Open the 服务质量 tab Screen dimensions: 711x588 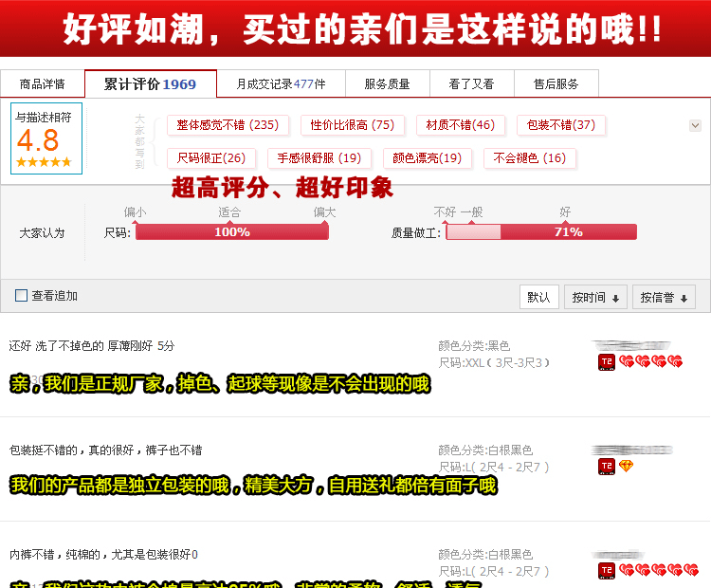click(387, 84)
